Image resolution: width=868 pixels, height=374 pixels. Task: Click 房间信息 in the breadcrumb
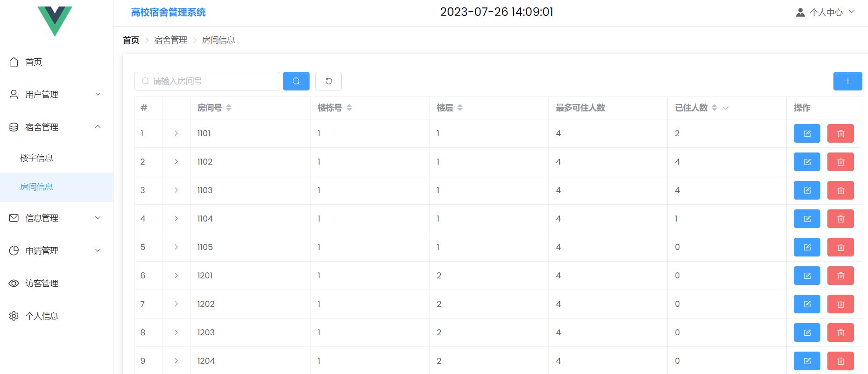(219, 40)
